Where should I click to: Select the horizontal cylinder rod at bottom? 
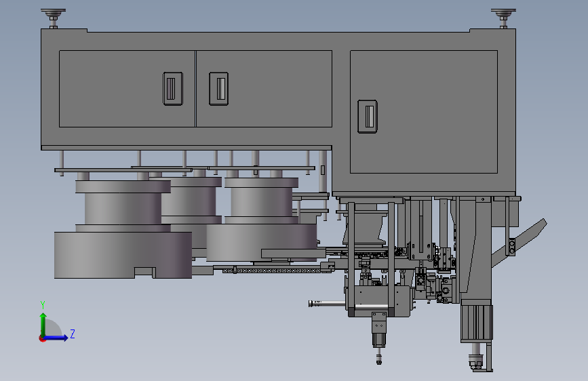click(x=327, y=303)
